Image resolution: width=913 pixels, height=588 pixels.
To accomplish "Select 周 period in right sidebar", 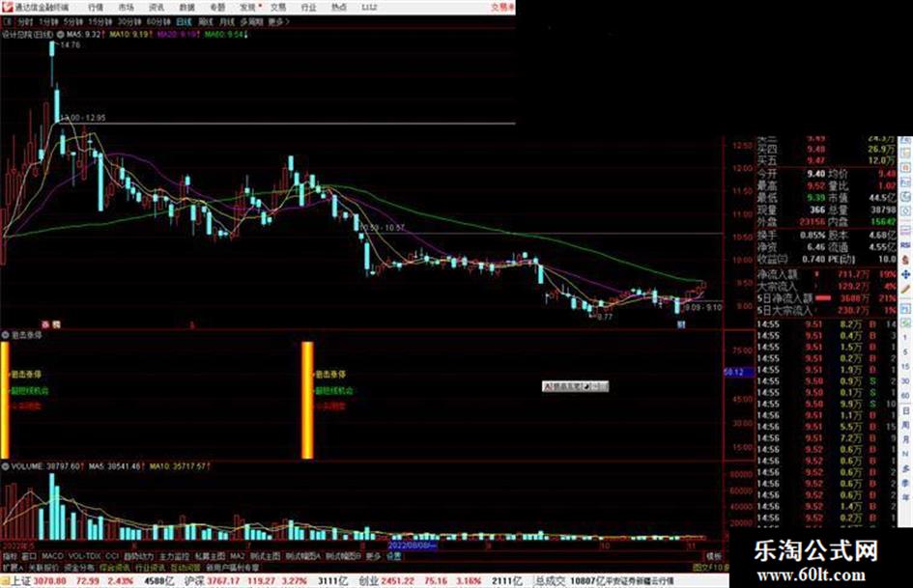I will [905, 426].
